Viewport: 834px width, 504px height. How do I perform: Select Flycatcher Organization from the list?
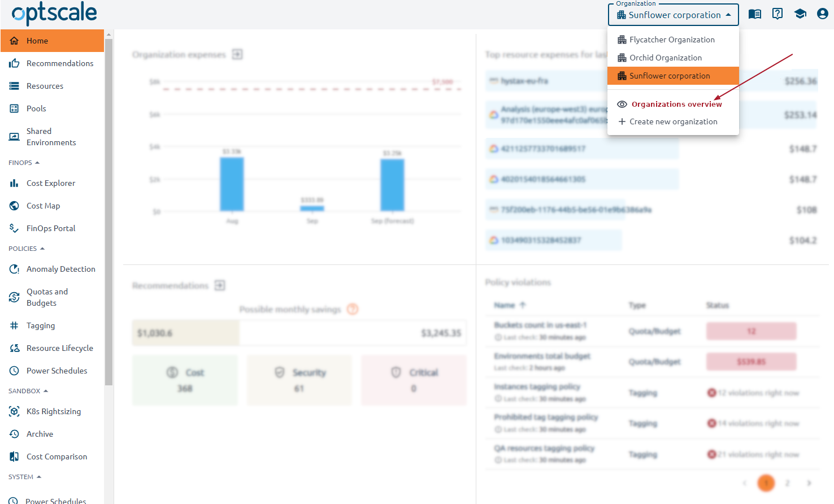(x=673, y=40)
